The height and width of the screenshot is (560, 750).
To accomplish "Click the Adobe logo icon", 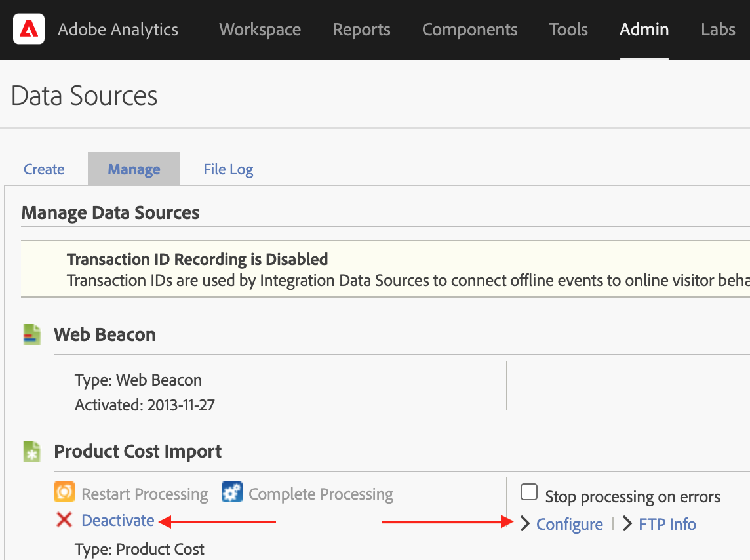I will click(x=29, y=29).
